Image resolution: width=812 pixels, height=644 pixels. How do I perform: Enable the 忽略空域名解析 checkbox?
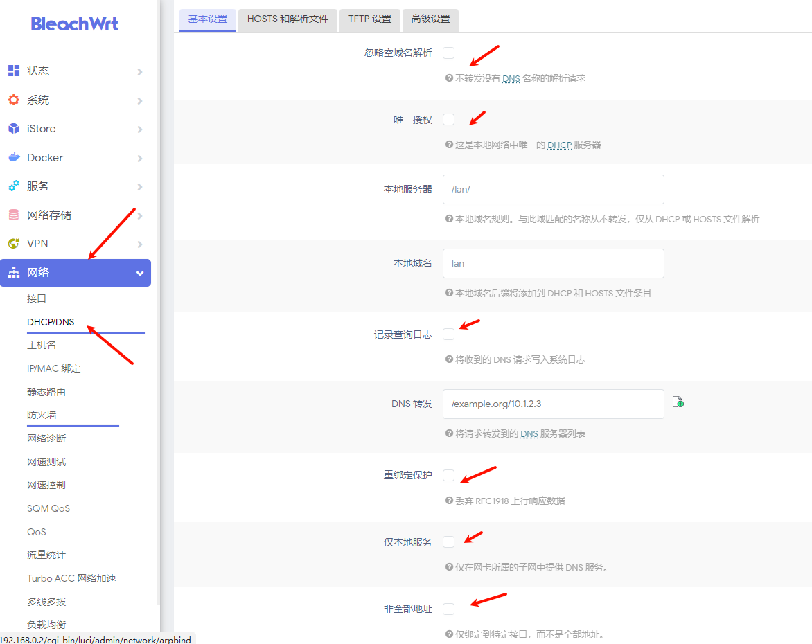click(x=448, y=53)
